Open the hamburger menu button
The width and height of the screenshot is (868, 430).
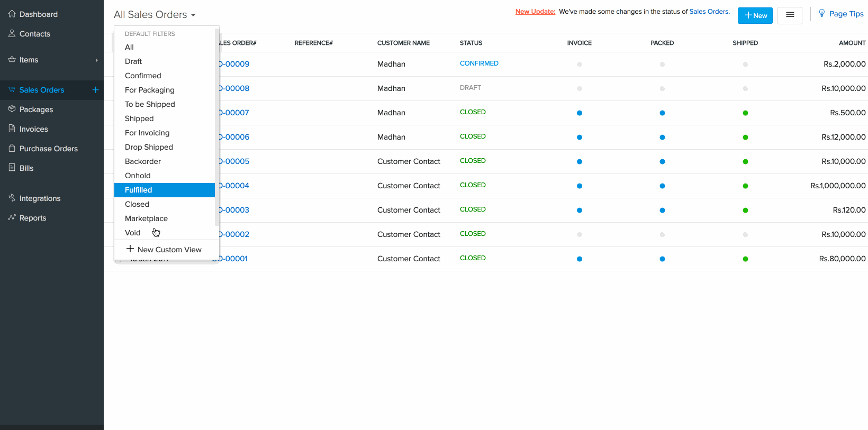pos(790,15)
